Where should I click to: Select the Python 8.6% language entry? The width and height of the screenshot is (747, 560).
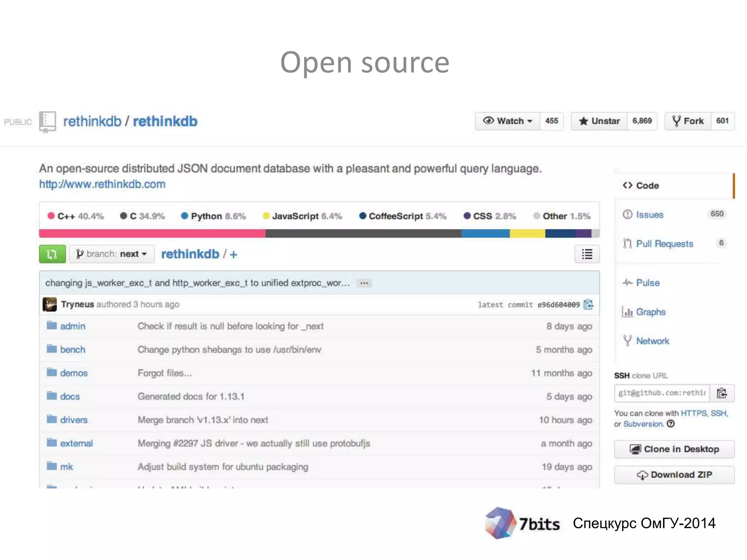(214, 216)
